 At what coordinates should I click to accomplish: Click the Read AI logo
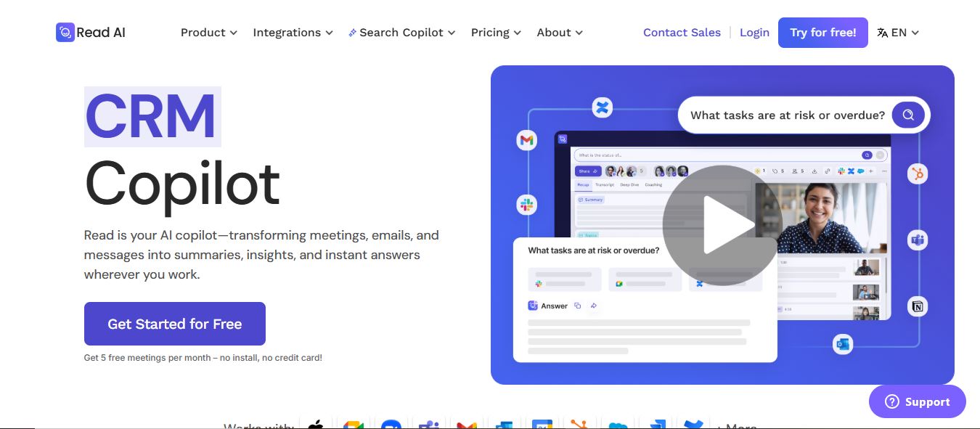(91, 33)
